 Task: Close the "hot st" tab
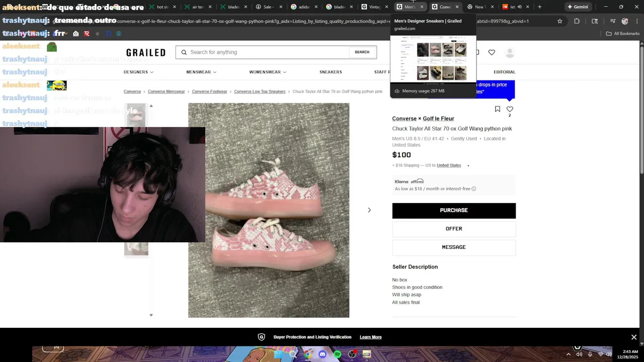click(175, 7)
